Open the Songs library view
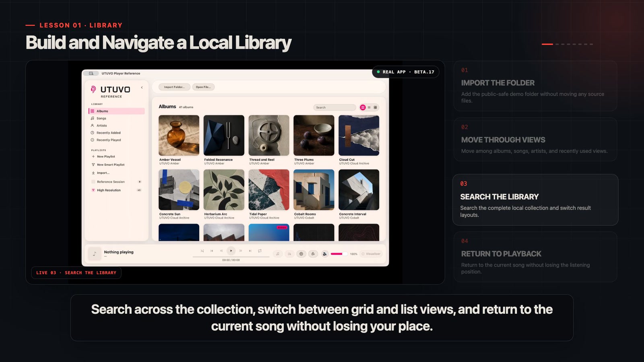This screenshot has width=644, height=362. pyautogui.click(x=116, y=118)
